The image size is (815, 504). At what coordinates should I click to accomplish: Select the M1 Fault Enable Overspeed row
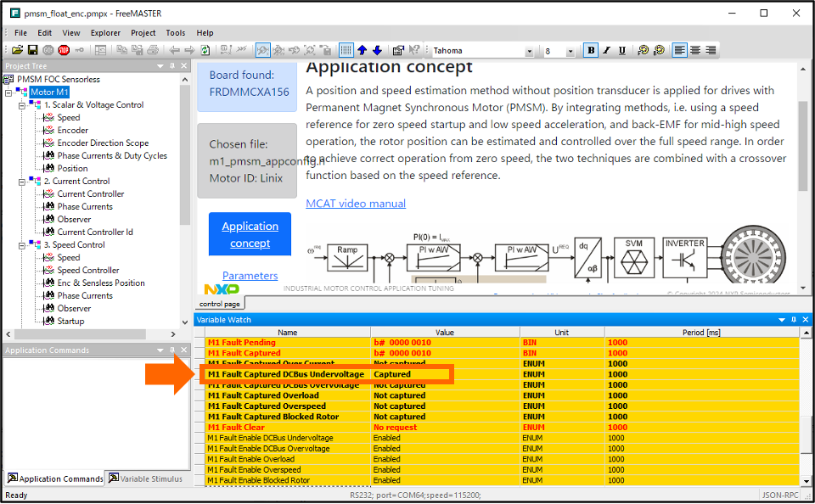502,470
